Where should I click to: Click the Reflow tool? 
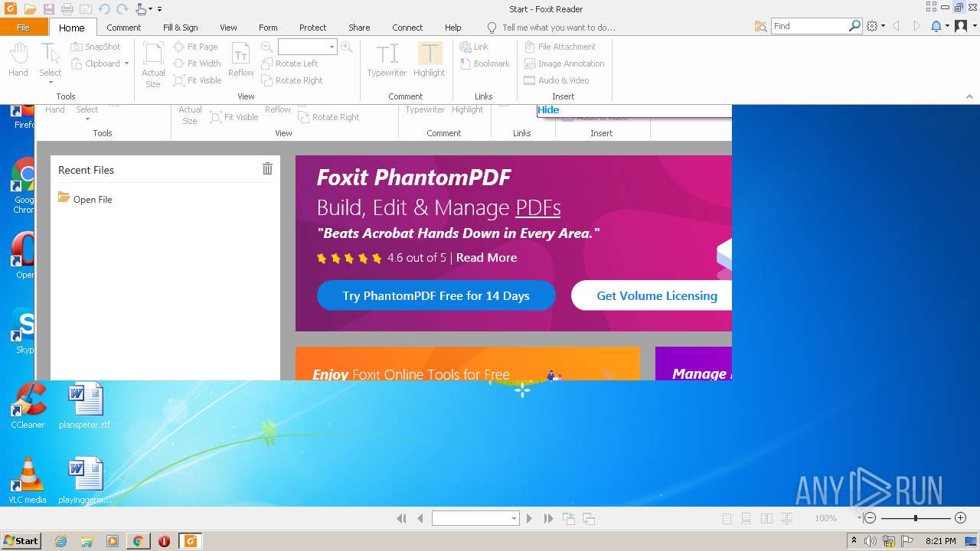[240, 60]
